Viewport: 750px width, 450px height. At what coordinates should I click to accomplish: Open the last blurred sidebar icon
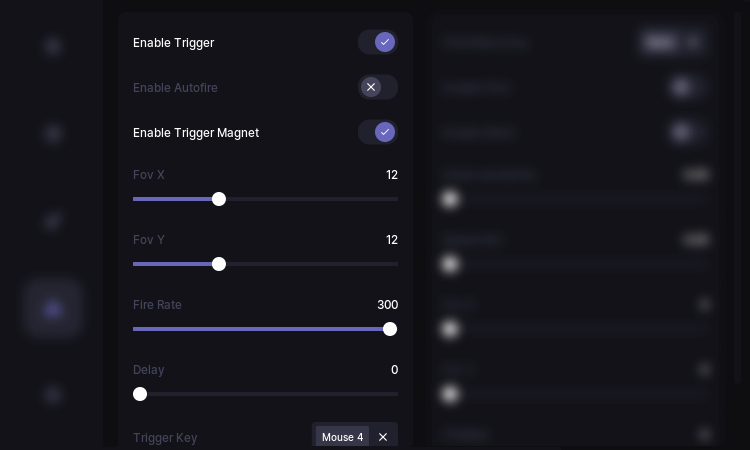pos(53,395)
